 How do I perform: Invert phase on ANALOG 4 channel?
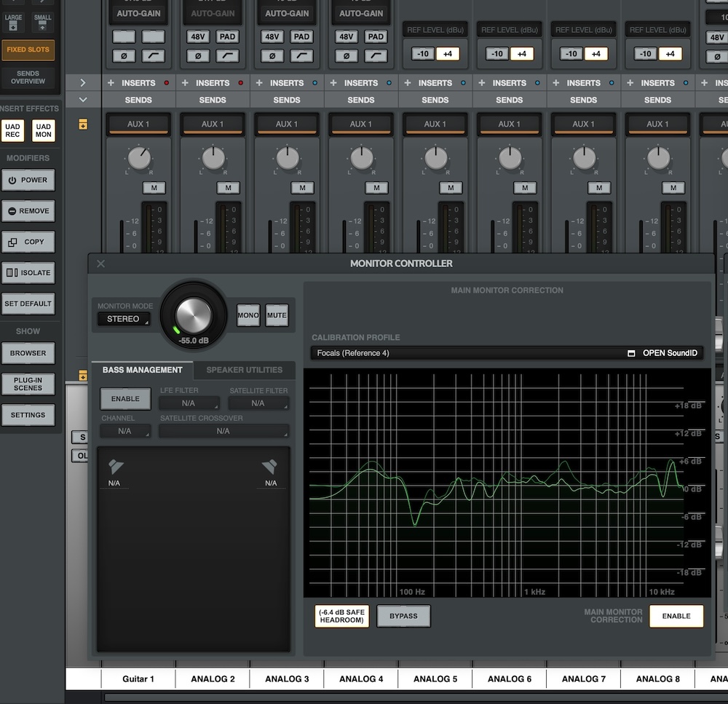pyautogui.click(x=347, y=56)
